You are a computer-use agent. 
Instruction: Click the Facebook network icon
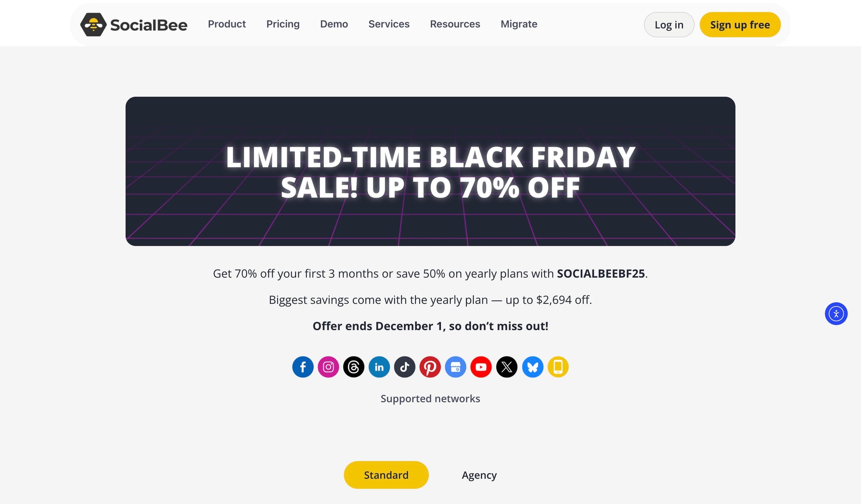[303, 367]
